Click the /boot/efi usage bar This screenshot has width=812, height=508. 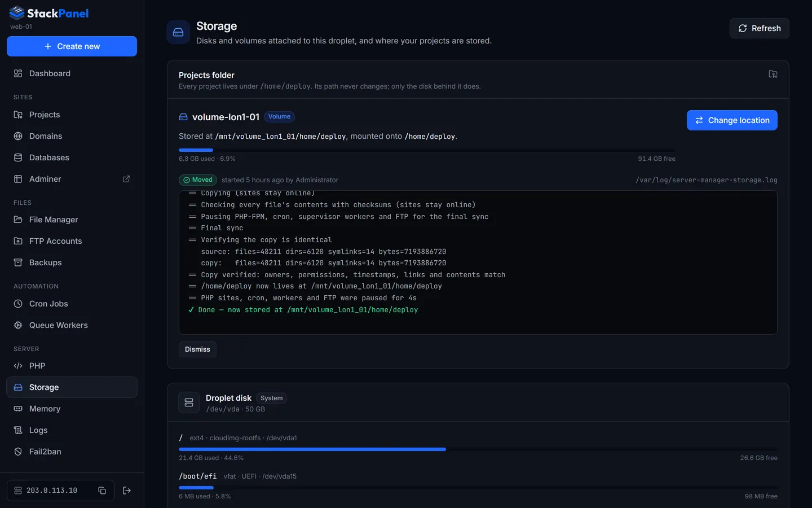pos(478,488)
